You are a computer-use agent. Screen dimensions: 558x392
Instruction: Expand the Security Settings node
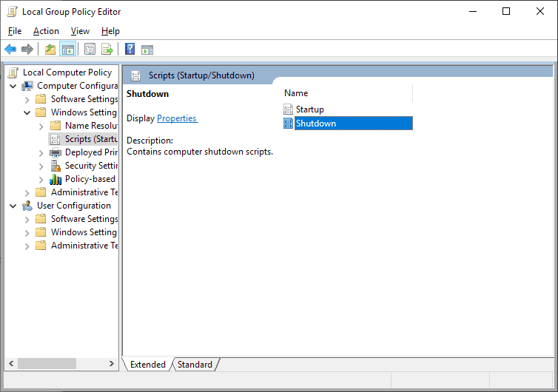pyautogui.click(x=41, y=166)
